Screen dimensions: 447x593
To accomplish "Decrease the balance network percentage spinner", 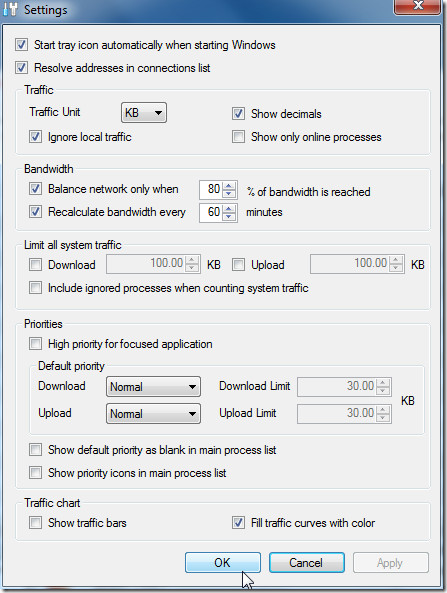I will pos(229,193).
